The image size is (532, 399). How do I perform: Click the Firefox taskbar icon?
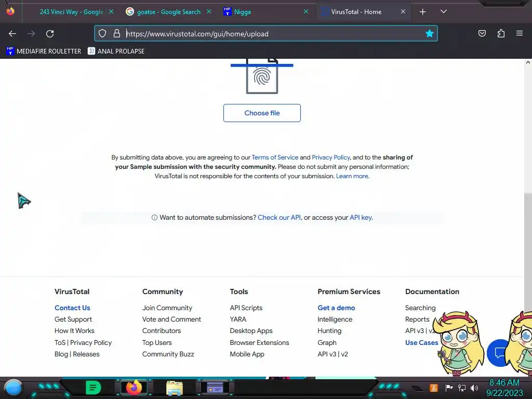pyautogui.click(x=134, y=388)
